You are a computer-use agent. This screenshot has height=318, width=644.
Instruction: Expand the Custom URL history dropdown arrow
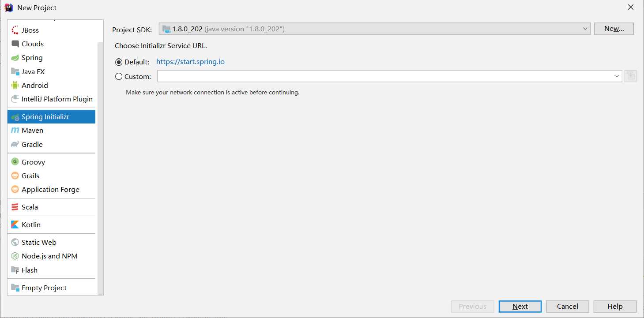point(617,76)
